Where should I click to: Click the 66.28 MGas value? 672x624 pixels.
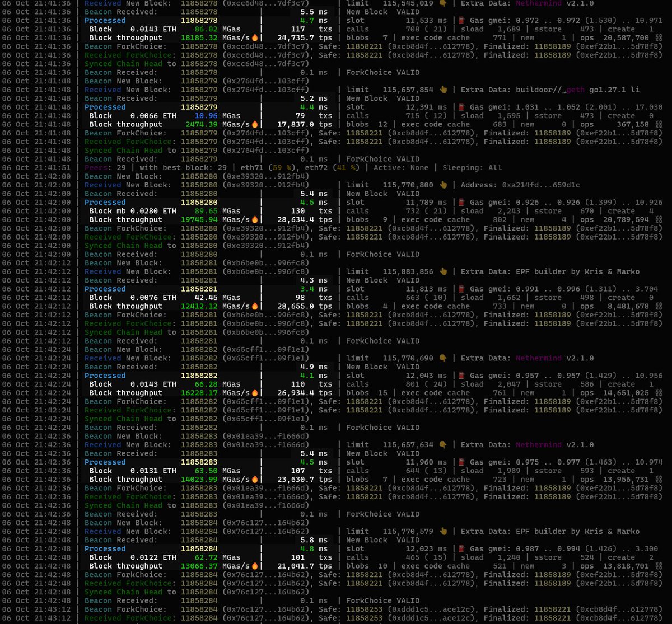[x=207, y=384]
